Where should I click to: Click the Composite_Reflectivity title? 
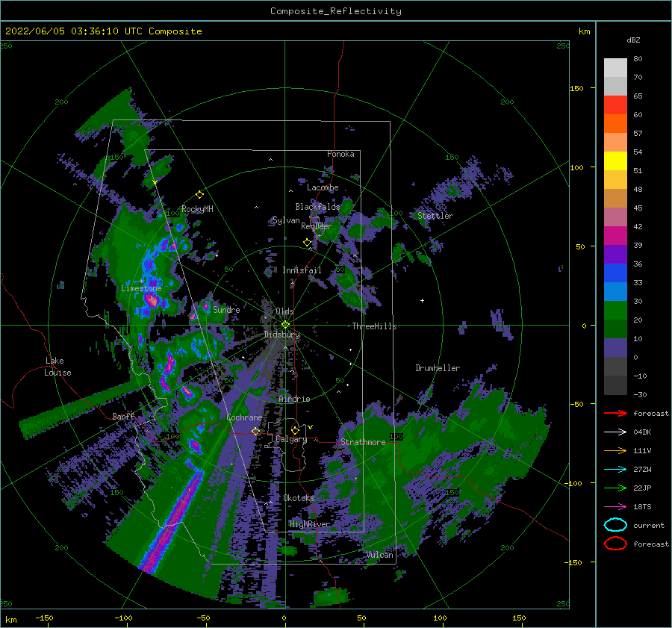click(335, 11)
